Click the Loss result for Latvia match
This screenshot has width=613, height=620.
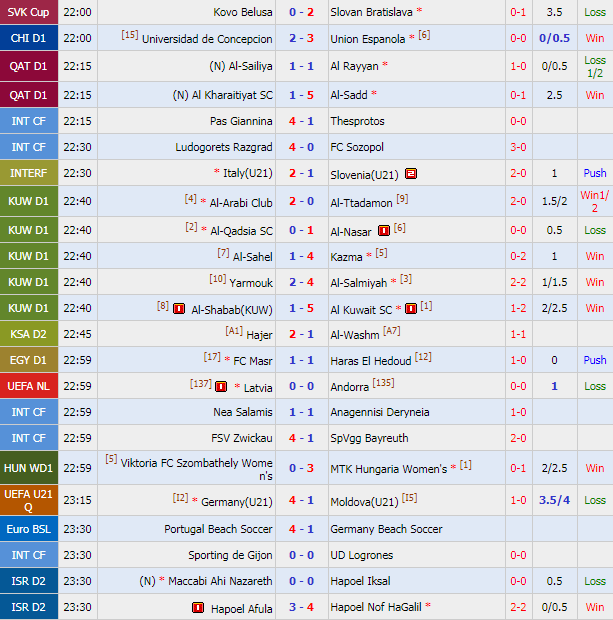click(x=595, y=386)
